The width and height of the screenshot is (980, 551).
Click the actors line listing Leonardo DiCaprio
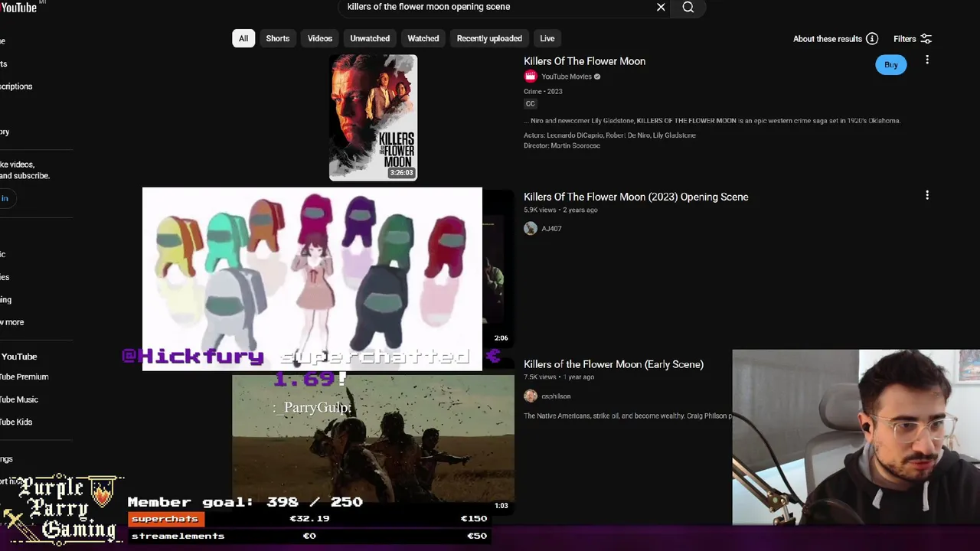[x=609, y=135]
